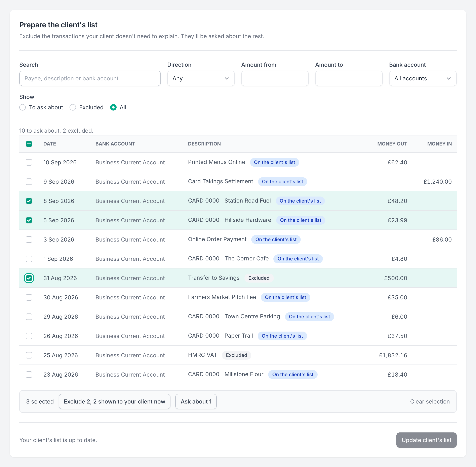This screenshot has height=467, width=476.
Task: Click into the Amount to field
Action: 349,79
